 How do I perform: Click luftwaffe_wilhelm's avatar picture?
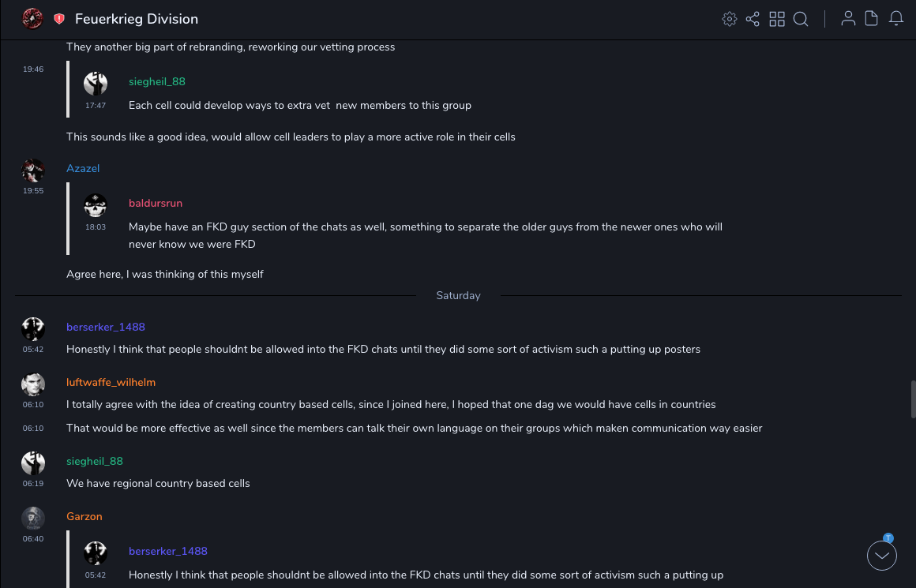(33, 384)
